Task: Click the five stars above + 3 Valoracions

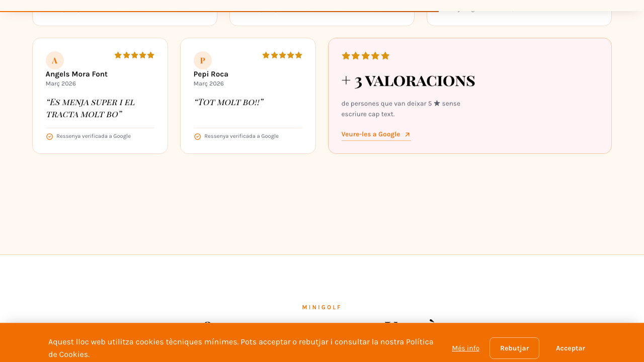Action: click(x=366, y=56)
